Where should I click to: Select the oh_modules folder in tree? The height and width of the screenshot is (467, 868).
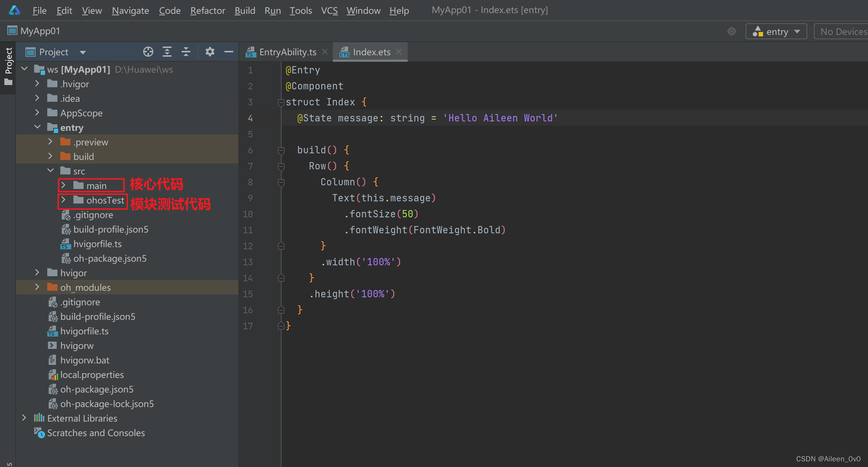tap(85, 287)
